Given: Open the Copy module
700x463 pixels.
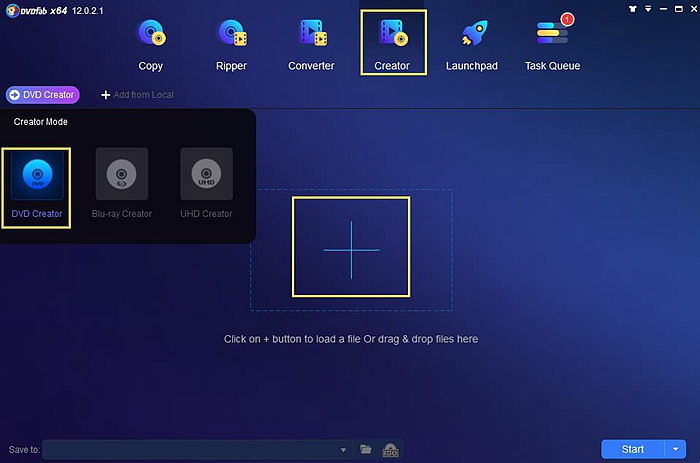Looking at the screenshot, I should (151, 43).
